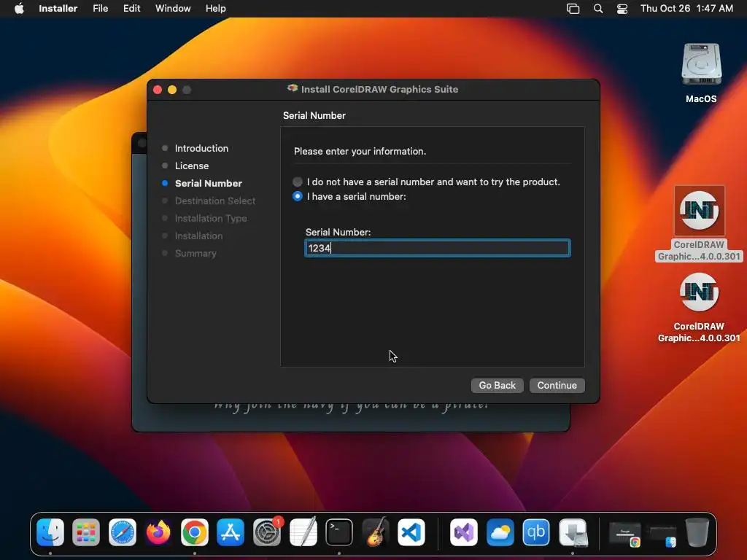Launch Safari from the dock
The image size is (747, 560).
tap(123, 532)
